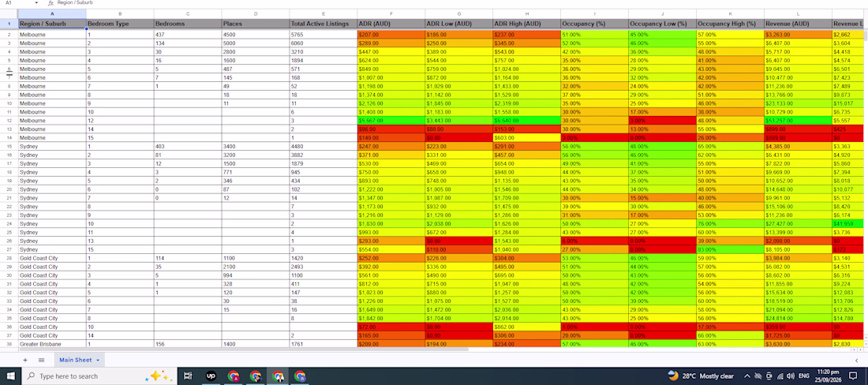The width and height of the screenshot is (868, 385).
Task: Click the Occupancy High (%) header cell
Action: coord(730,24)
